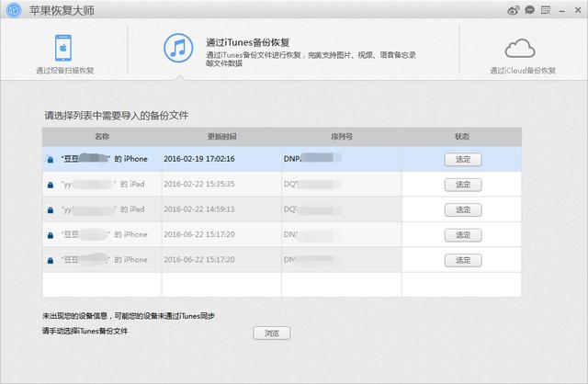The height and width of the screenshot is (384, 588).
Task: Click lock icon on 15:35:35 iPad row
Action: pyautogui.click(x=51, y=185)
